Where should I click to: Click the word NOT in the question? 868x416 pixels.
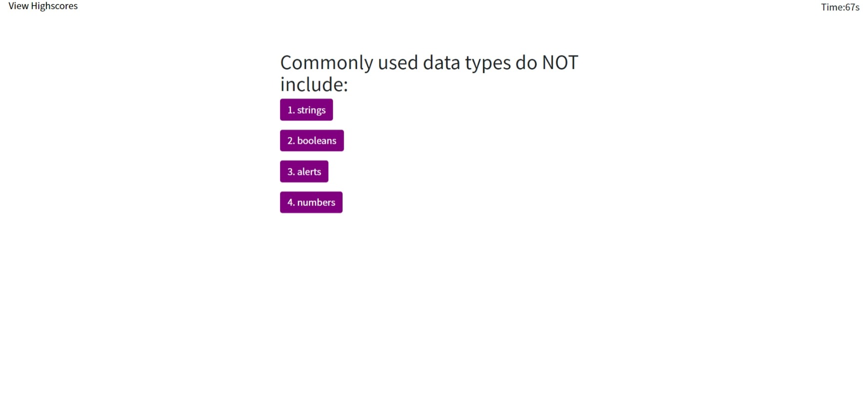(x=560, y=62)
